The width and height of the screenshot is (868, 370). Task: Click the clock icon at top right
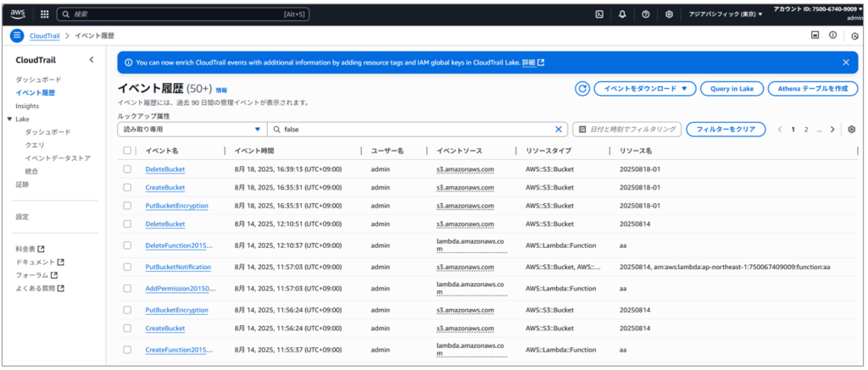(x=854, y=36)
